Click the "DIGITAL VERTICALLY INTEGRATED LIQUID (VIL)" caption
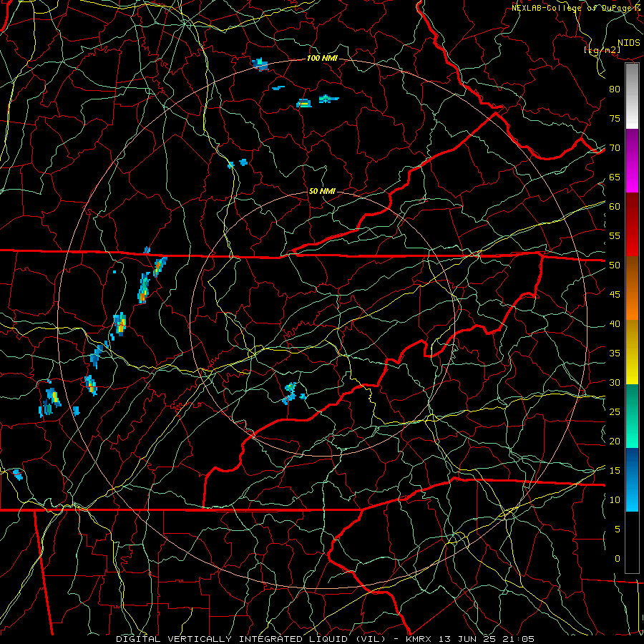The image size is (644, 644). click(251, 639)
